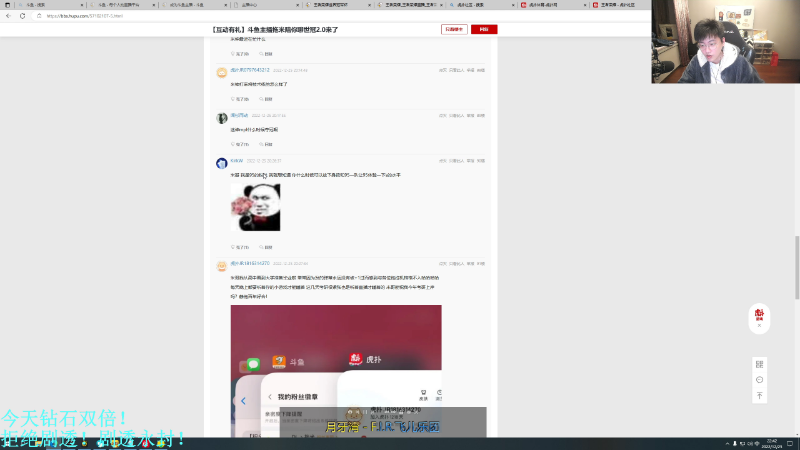The image size is (800, 450).
Task: Open the network icon in system tray
Action: click(742, 444)
